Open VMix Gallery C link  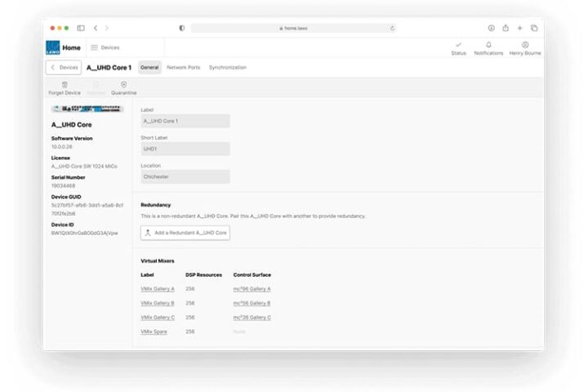158,318
